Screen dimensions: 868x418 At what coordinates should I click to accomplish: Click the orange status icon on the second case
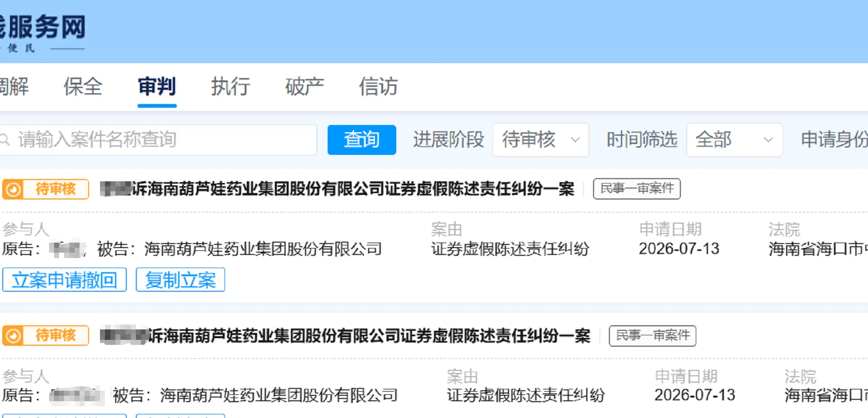[13, 336]
